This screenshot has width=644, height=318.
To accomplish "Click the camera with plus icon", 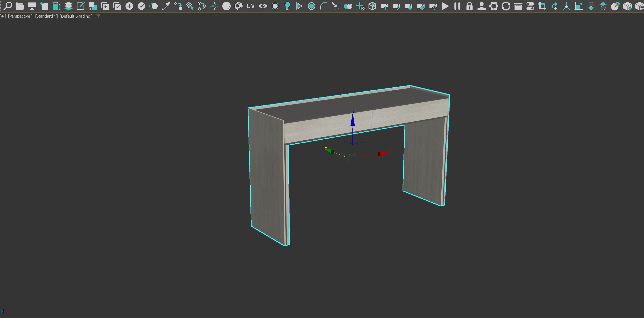I will coord(384,6).
